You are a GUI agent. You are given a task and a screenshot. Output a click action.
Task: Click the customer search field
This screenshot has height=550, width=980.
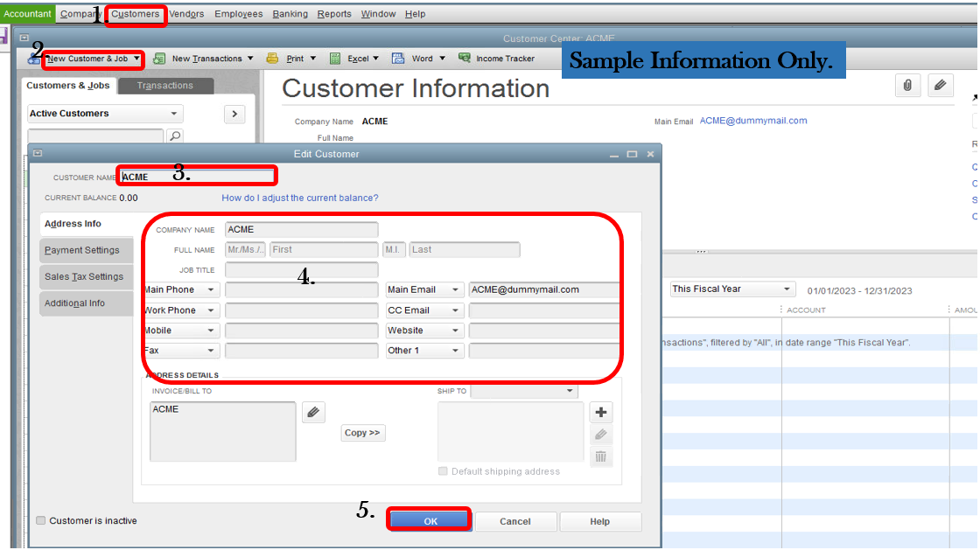(95, 136)
